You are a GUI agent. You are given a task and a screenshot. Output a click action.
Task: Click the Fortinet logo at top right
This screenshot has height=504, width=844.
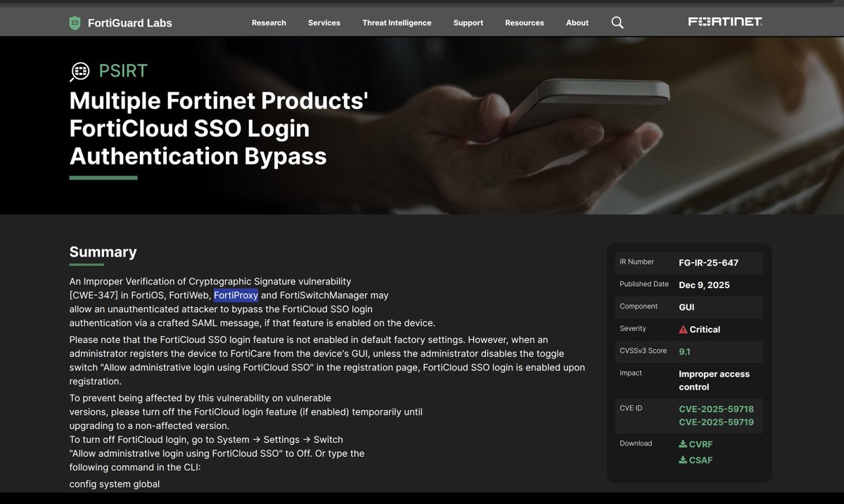click(725, 22)
